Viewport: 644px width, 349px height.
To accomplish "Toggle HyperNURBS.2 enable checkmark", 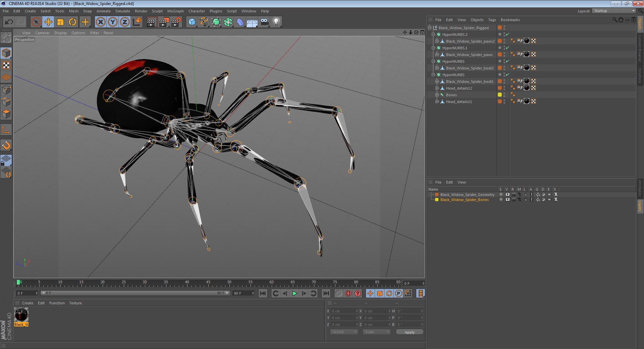I will [507, 35].
